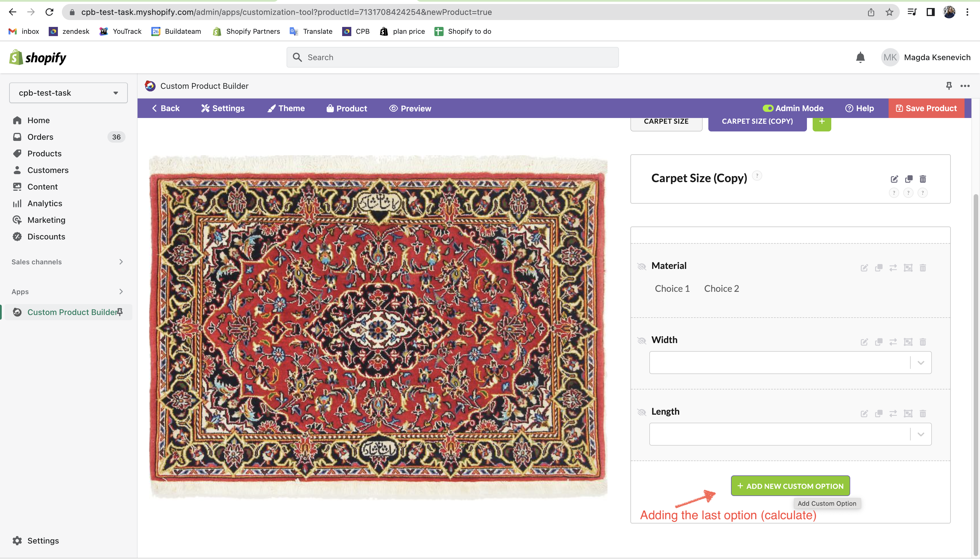Viewport: 980px width, 559px height.
Task: Open the zendesk bookmark
Action: click(69, 32)
